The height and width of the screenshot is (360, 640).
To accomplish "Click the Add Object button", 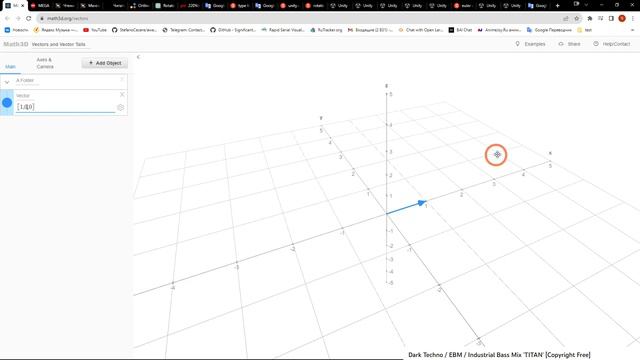I will click(x=105, y=63).
